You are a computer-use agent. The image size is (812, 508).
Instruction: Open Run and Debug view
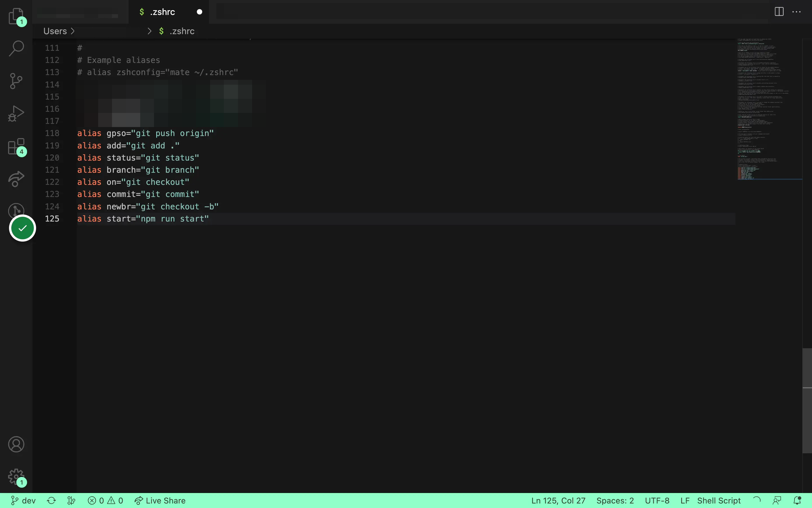pyautogui.click(x=16, y=113)
